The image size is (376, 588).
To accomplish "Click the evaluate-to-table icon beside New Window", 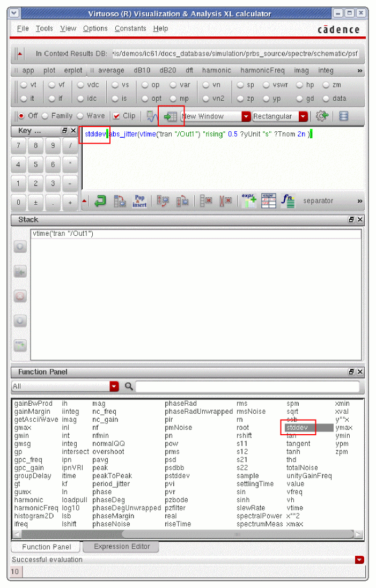I will pyautogui.click(x=171, y=117).
